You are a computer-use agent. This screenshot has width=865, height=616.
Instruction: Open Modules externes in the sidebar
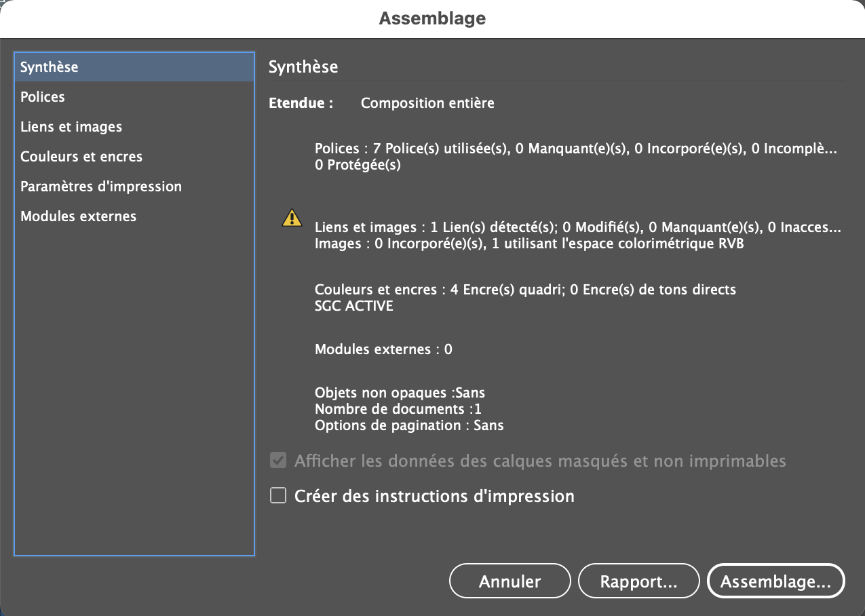click(78, 216)
